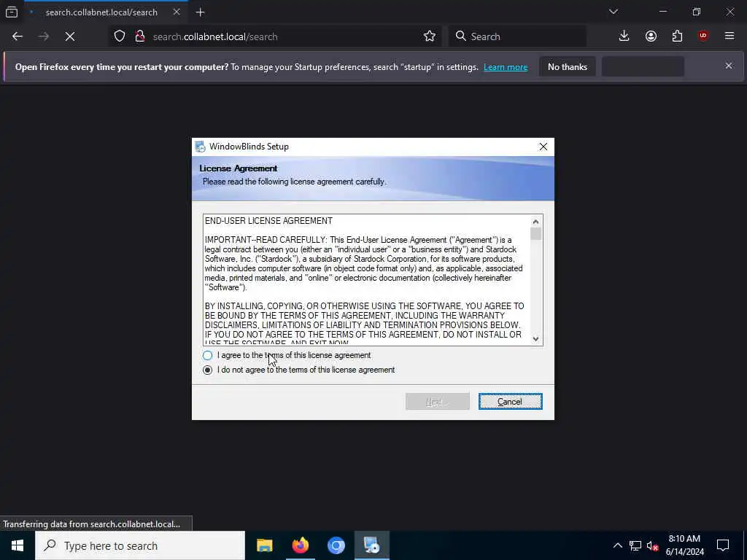This screenshot has width=747, height=560.
Task: Open the Firefox hamburger menu
Action: pyautogui.click(x=729, y=36)
